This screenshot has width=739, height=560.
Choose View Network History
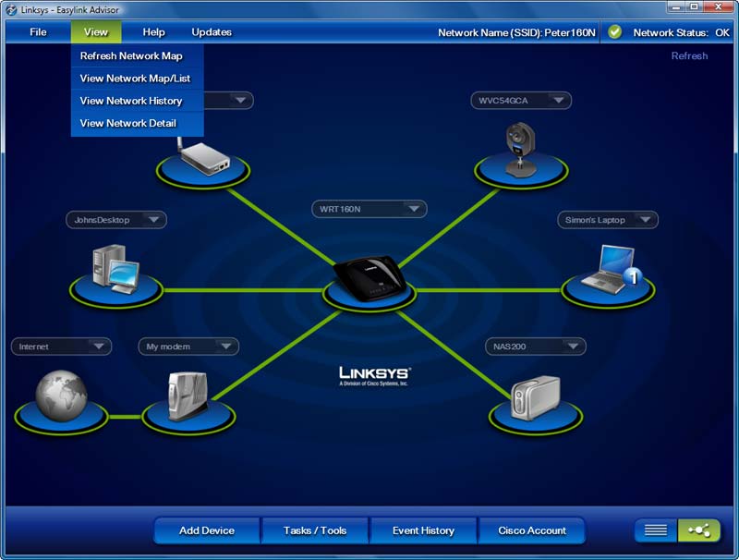click(137, 101)
